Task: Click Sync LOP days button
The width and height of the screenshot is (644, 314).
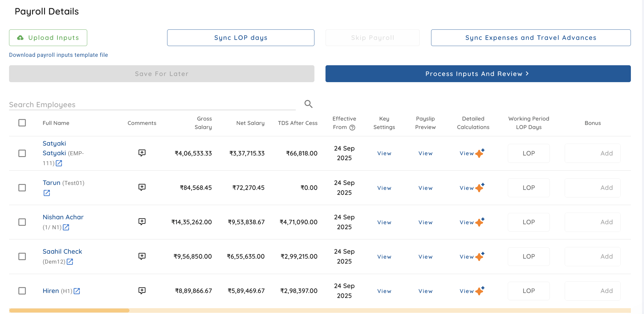Action: [x=241, y=38]
